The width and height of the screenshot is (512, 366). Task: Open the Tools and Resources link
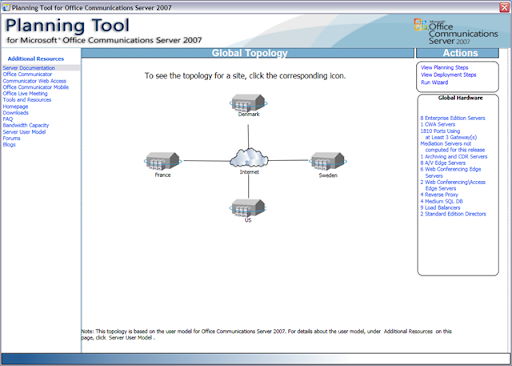pos(27,100)
